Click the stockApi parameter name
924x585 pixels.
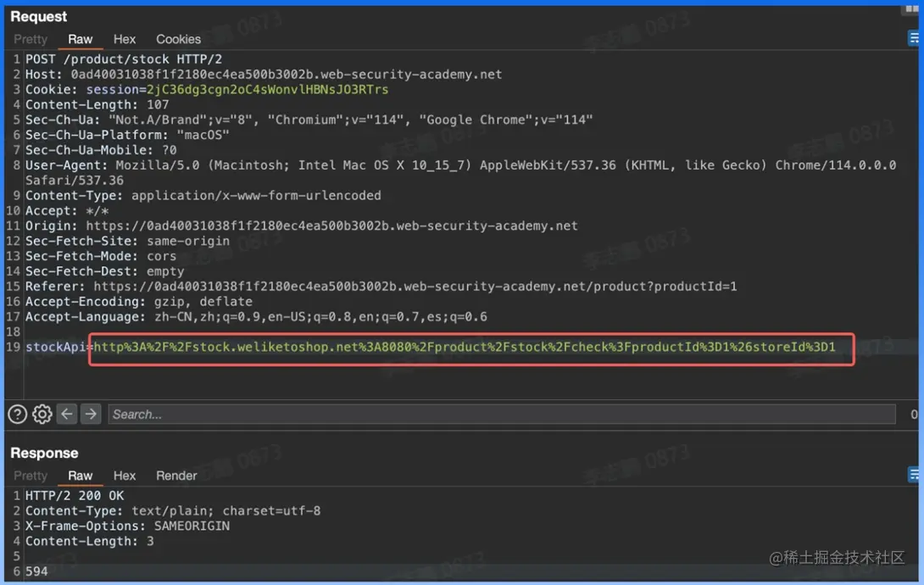(55, 347)
